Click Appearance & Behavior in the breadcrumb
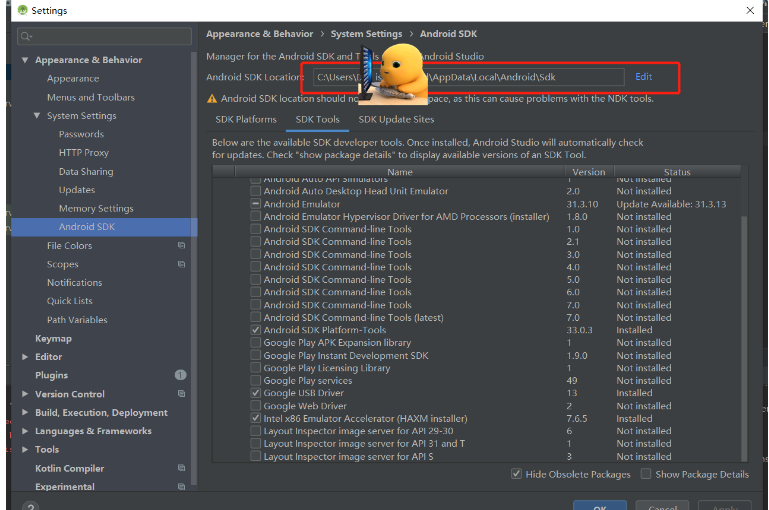The width and height of the screenshot is (769, 510). (259, 34)
